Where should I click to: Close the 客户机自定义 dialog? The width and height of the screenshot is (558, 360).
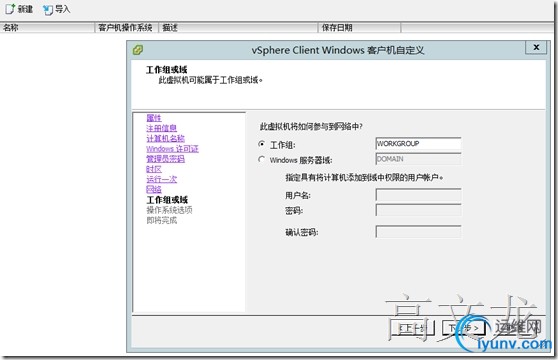click(x=536, y=47)
